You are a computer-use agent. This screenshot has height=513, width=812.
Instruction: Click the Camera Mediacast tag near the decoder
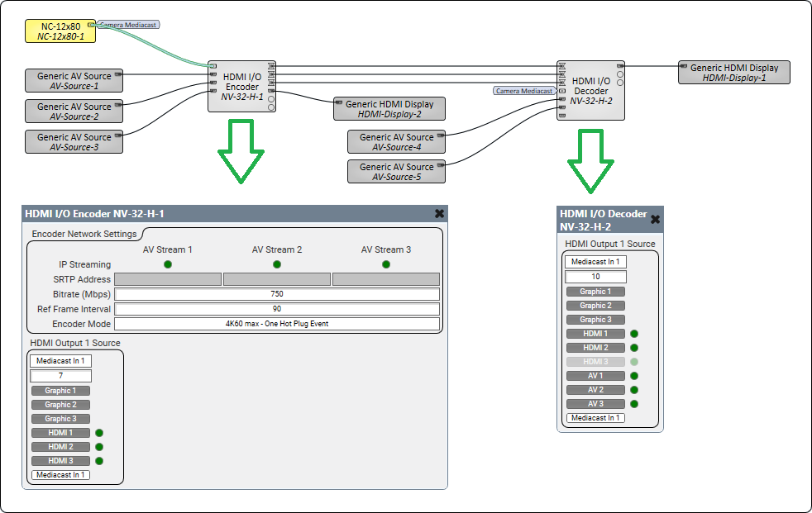click(523, 91)
